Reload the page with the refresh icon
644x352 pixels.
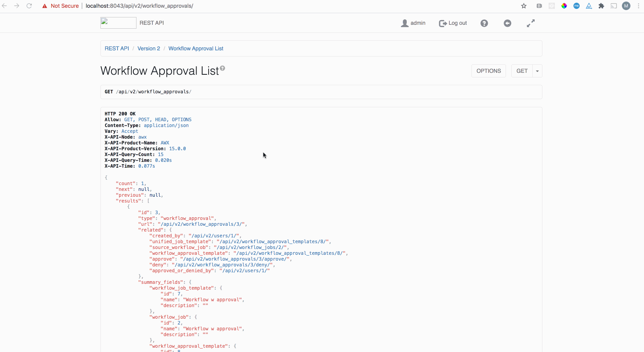click(x=29, y=6)
